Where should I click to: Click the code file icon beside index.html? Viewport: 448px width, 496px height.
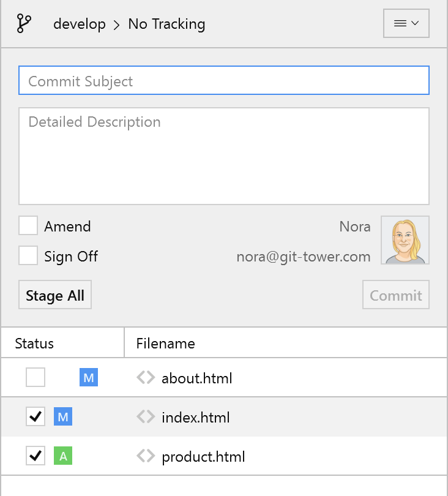146,417
